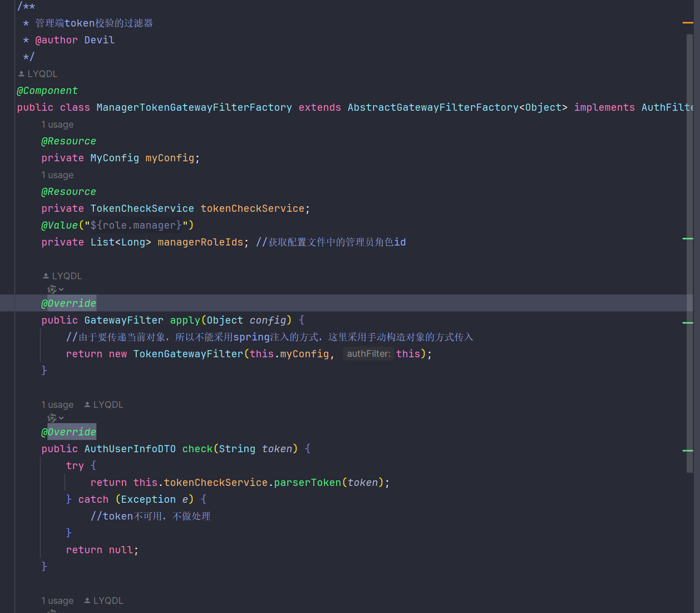This screenshot has width=700, height=613.
Task: Open the '1 usage' hint above check method
Action: pyautogui.click(x=57, y=405)
